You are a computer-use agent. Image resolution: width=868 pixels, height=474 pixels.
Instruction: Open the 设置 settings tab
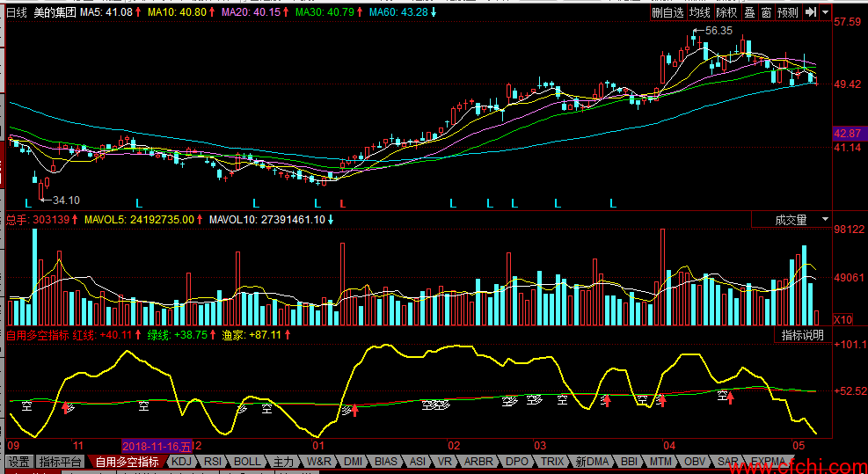pos(18,462)
